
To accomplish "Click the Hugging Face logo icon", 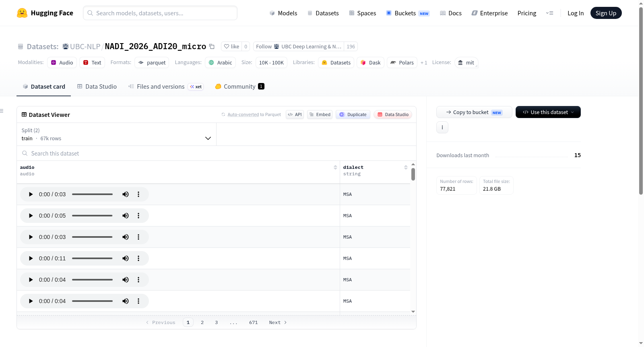I will coord(22,13).
